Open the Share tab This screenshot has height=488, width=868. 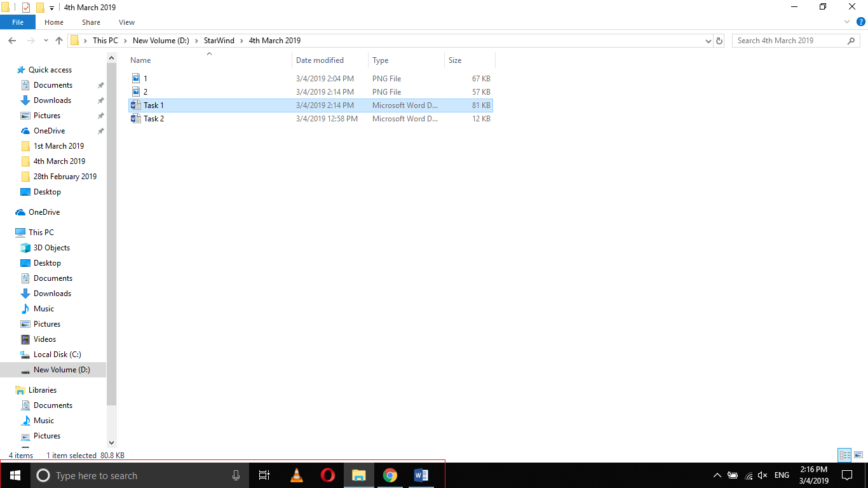point(91,22)
